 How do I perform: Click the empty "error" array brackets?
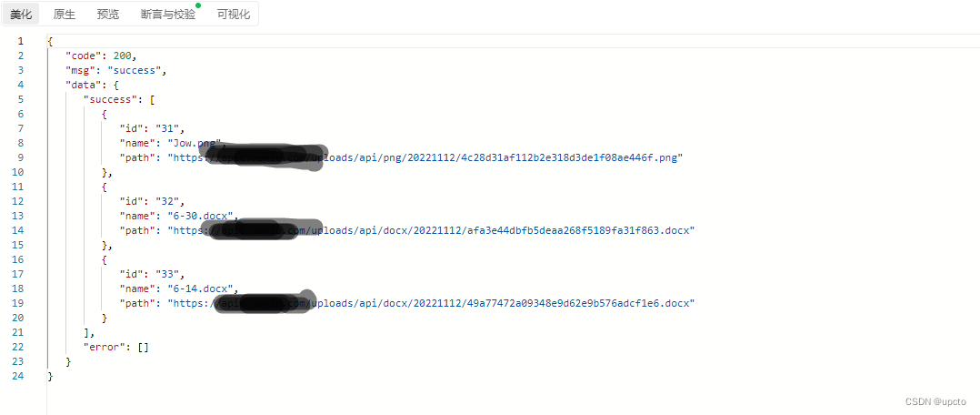[x=143, y=347]
